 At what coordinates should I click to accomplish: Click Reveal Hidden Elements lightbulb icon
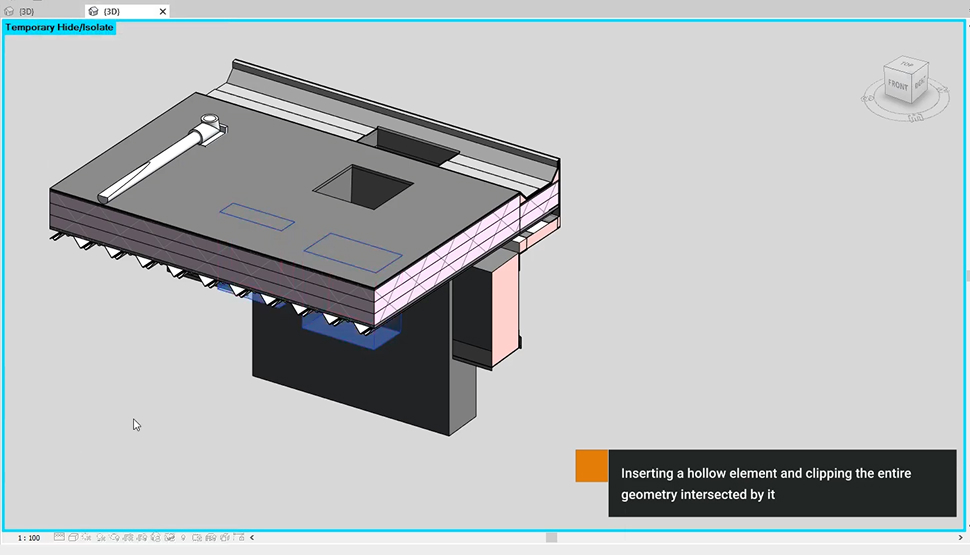click(183, 538)
